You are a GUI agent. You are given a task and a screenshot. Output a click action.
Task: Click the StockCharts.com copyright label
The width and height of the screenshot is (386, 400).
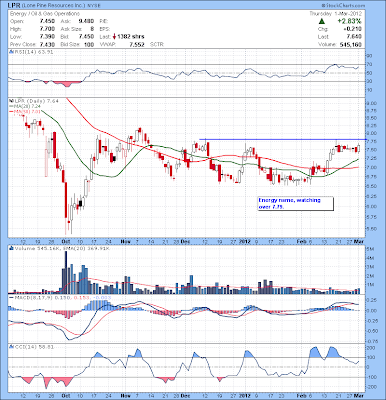(x=344, y=6)
